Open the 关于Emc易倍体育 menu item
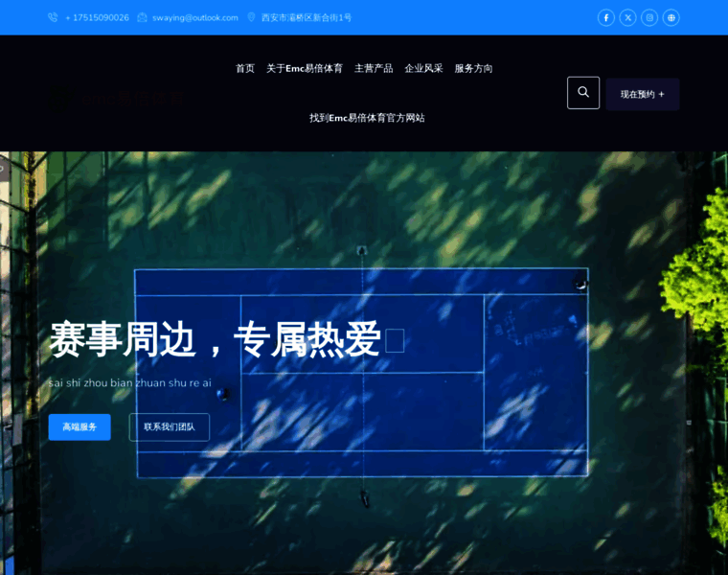This screenshot has width=728, height=575. point(305,68)
